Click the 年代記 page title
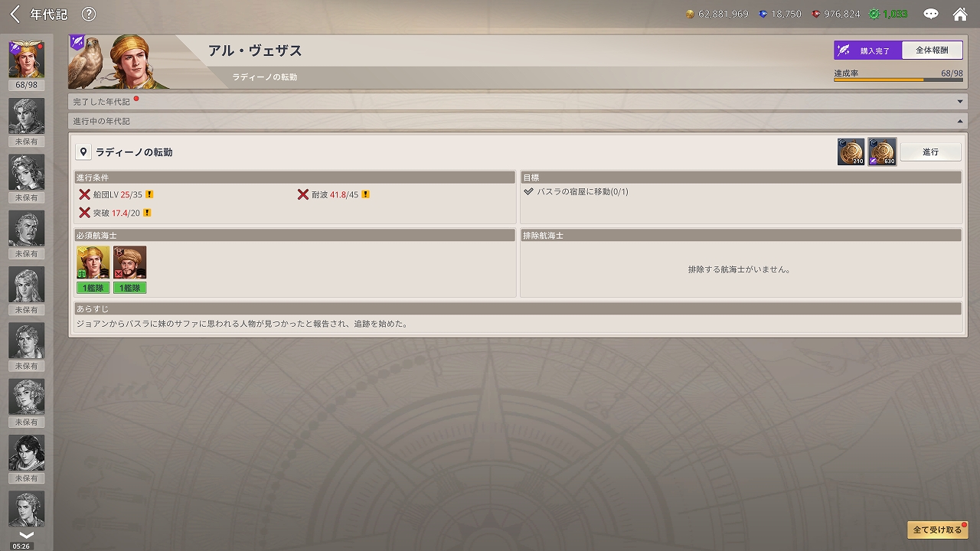Screen dimensions: 980x551 pyautogui.click(x=48, y=15)
